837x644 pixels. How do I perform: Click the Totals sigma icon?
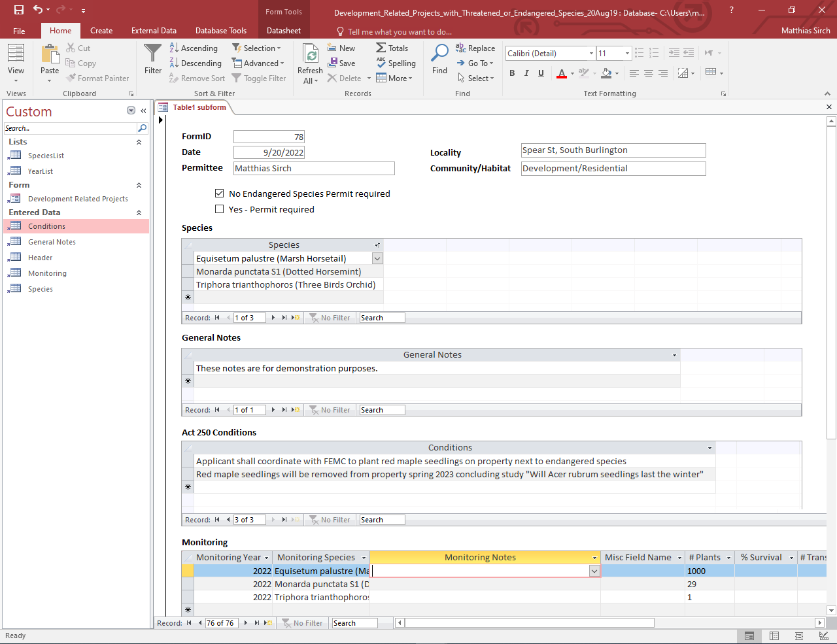pos(381,48)
